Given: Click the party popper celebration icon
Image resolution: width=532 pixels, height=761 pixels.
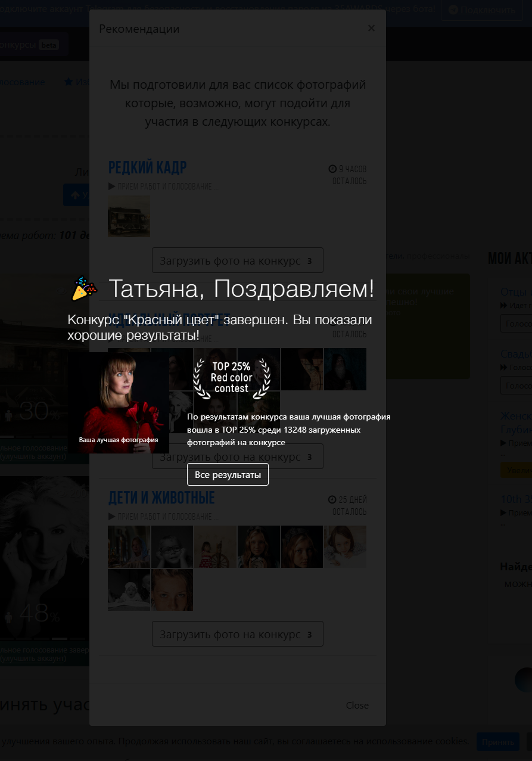Looking at the screenshot, I should pos(85,289).
